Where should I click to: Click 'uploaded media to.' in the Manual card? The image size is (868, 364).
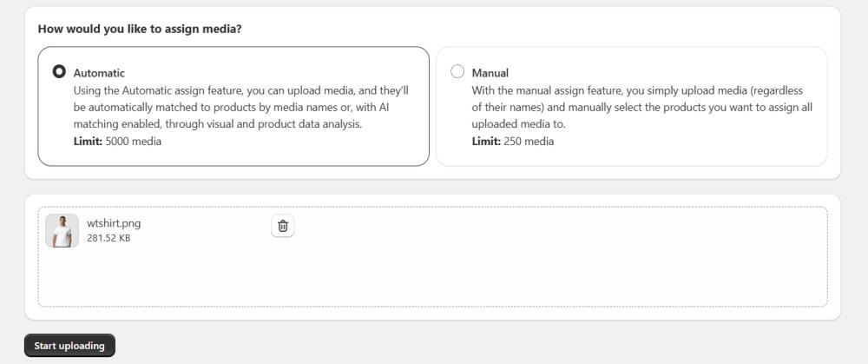point(518,124)
